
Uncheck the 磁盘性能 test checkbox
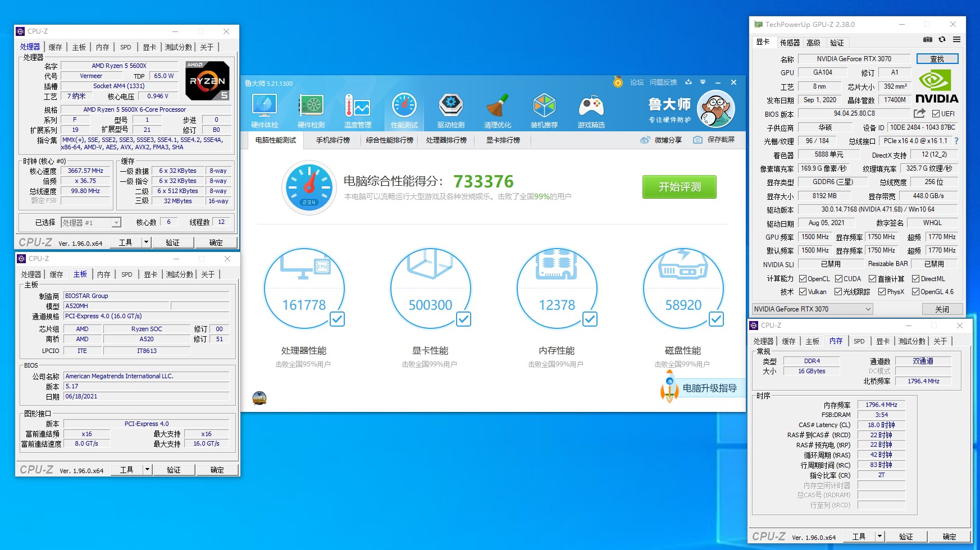click(x=716, y=319)
